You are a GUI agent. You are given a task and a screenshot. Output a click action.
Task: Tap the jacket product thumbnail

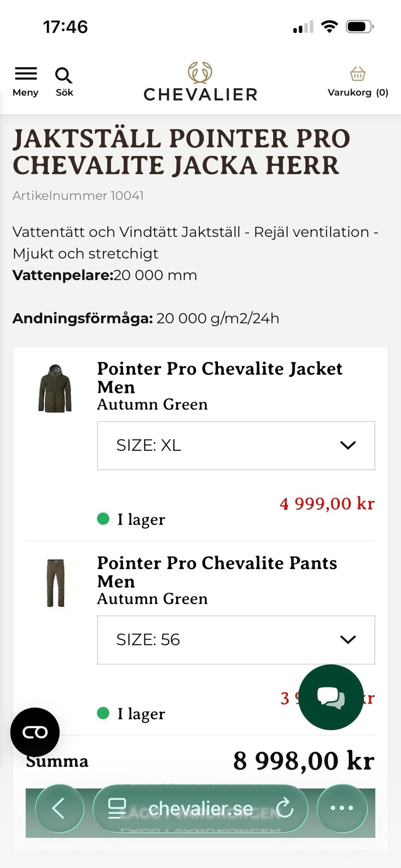point(55,388)
